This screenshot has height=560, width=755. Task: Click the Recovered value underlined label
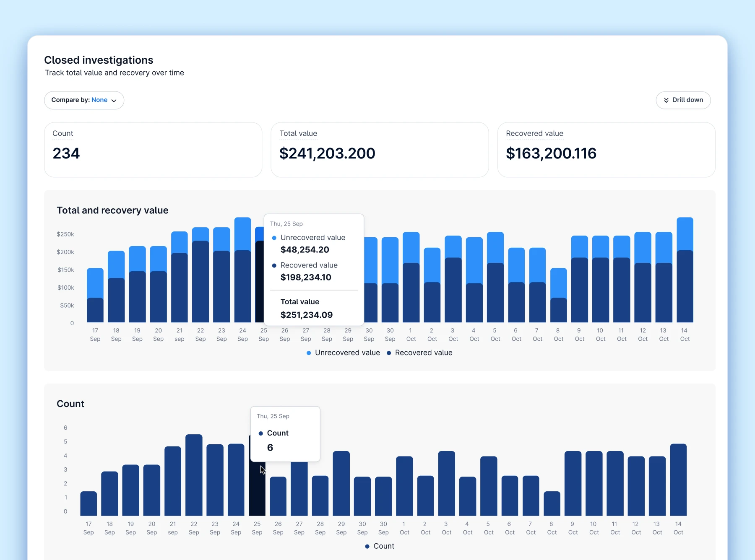click(x=534, y=133)
